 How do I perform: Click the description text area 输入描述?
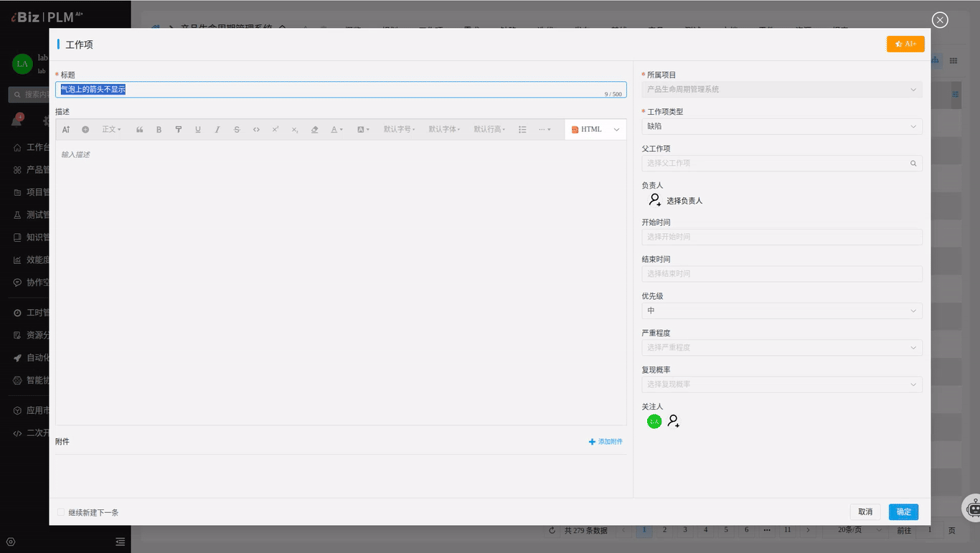coord(341,283)
